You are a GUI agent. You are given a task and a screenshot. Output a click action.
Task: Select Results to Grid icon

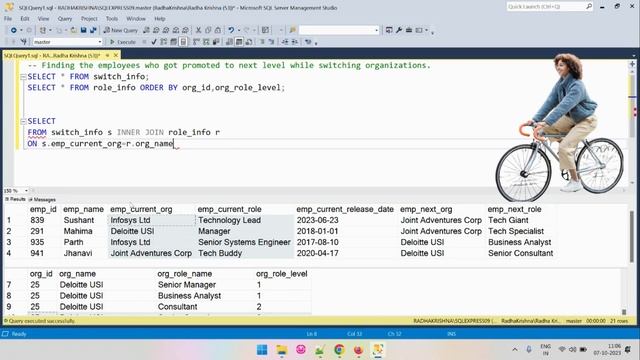pos(239,42)
